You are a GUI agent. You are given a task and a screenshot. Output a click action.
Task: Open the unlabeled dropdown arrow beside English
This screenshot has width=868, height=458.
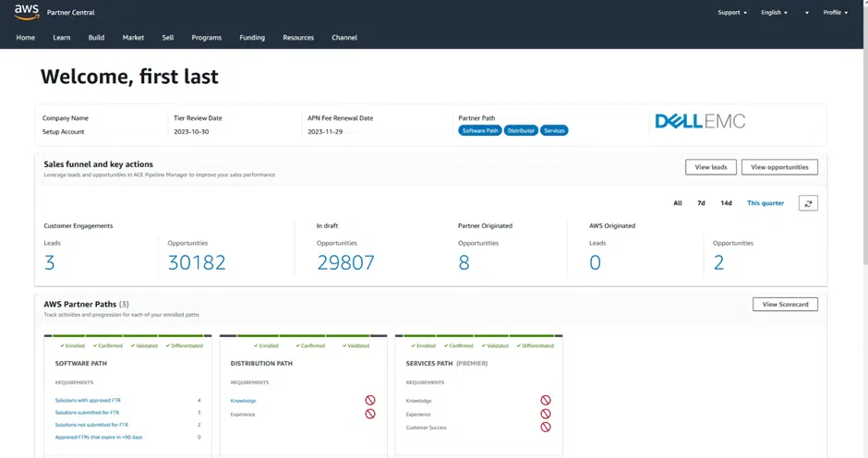pos(806,13)
